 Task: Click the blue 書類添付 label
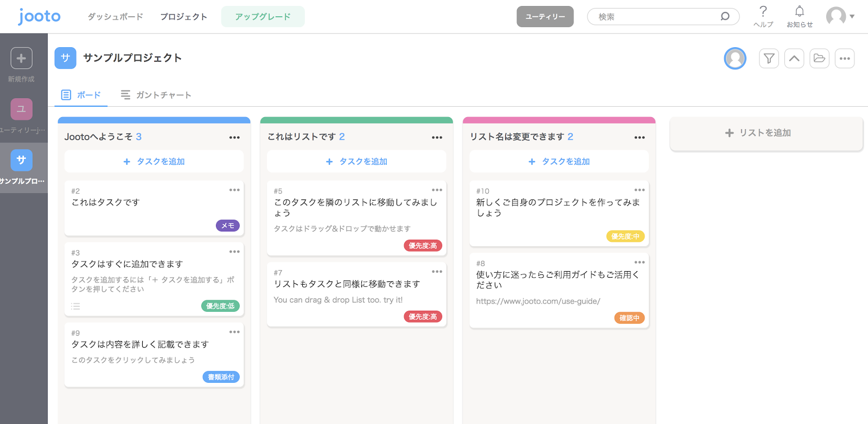(x=221, y=377)
